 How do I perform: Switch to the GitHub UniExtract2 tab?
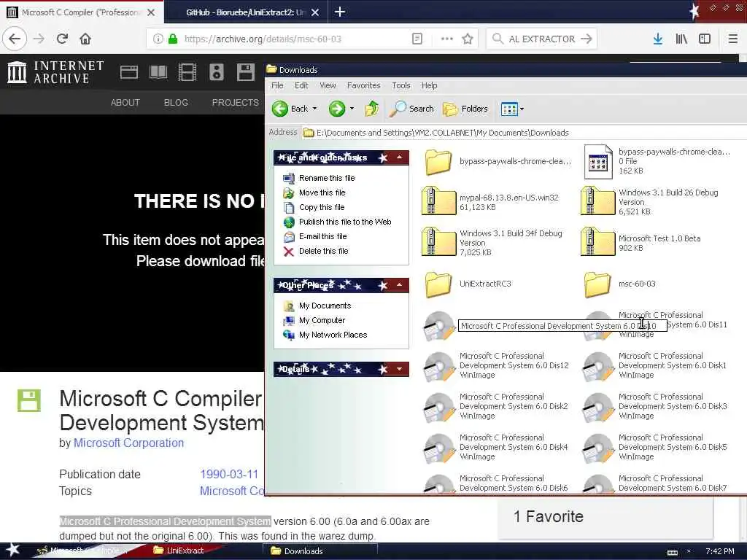pyautogui.click(x=245, y=12)
